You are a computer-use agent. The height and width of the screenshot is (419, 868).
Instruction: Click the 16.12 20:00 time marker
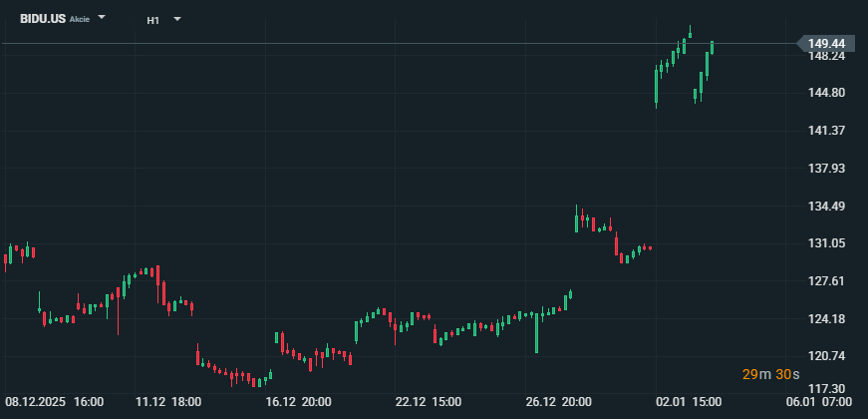coord(298,402)
